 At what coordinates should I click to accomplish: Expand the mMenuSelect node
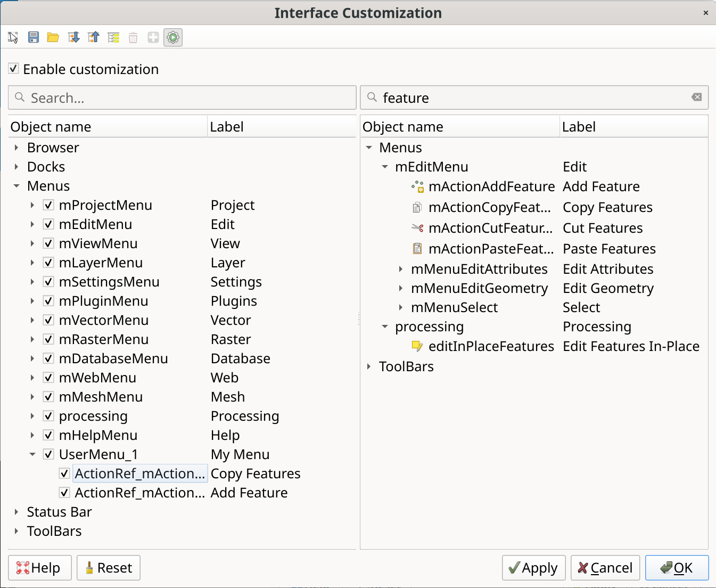[401, 307]
